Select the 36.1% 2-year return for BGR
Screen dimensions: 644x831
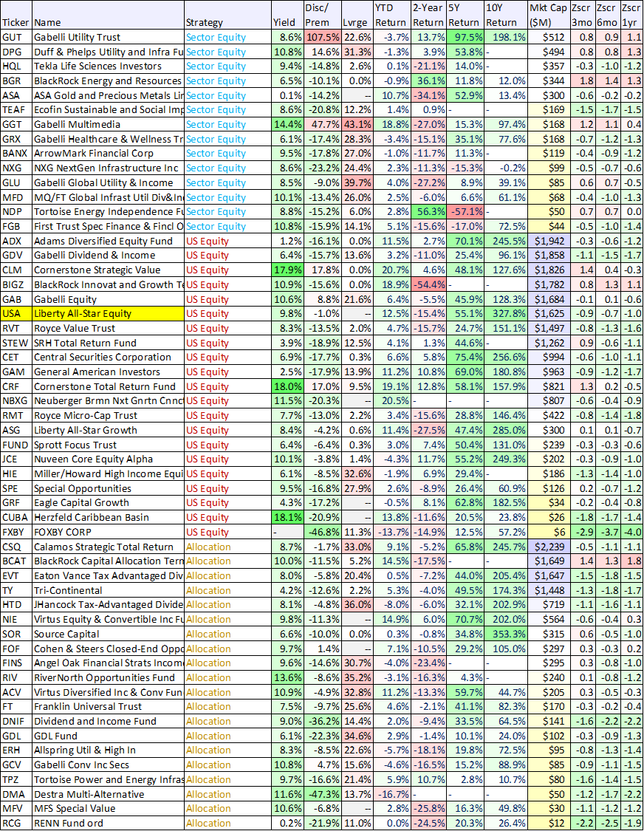428,81
